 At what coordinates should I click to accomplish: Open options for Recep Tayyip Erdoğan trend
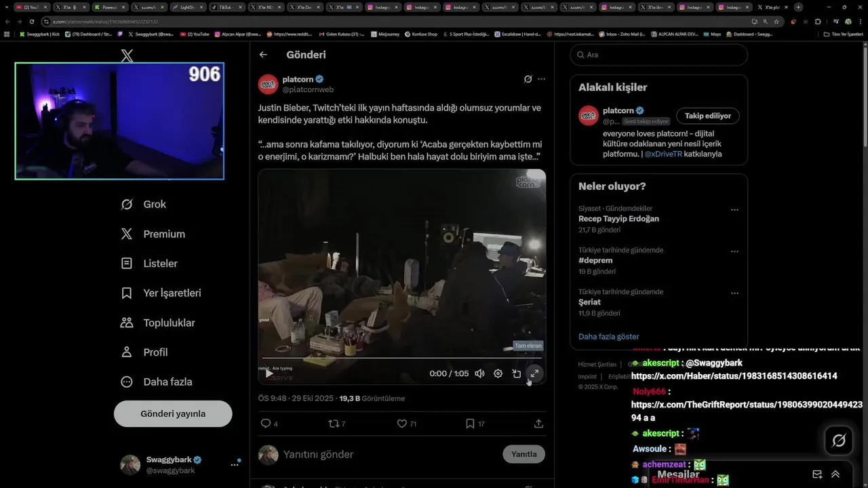[734, 210]
